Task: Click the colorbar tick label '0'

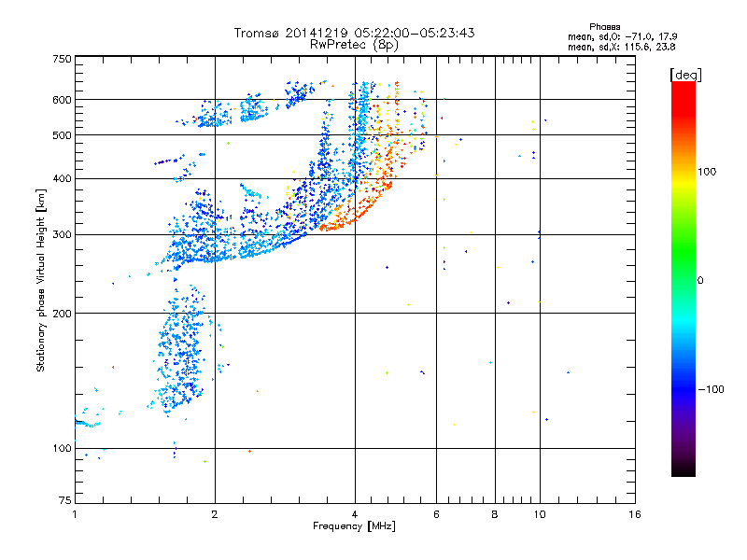Action: click(700, 281)
